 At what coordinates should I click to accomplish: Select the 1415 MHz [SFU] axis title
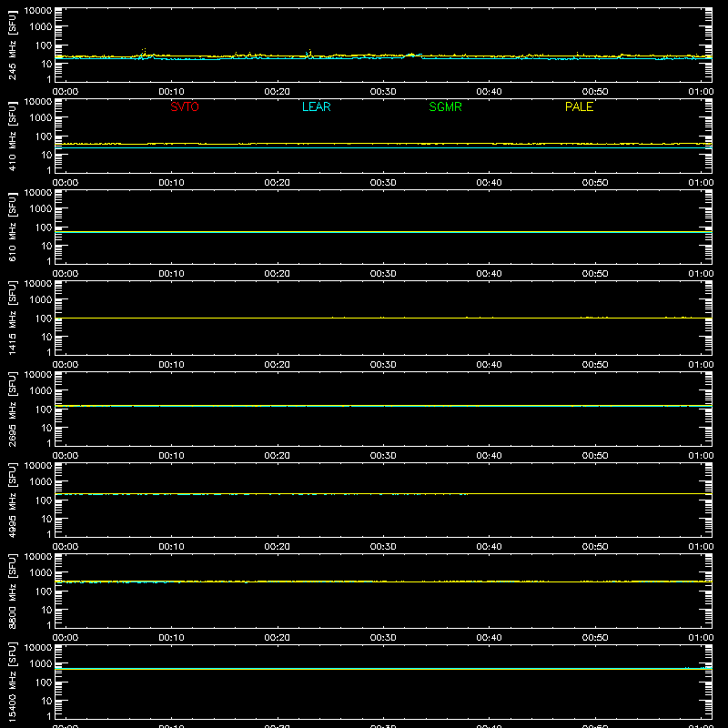coord(12,318)
